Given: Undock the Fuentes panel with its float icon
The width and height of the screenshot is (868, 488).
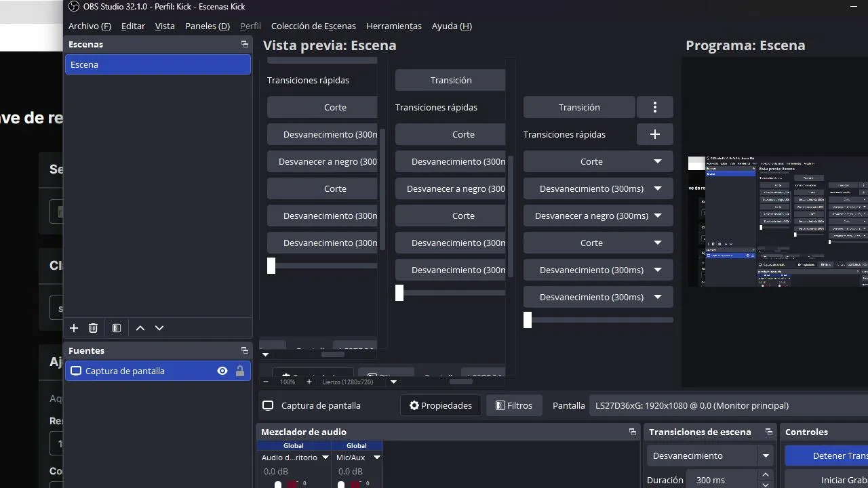Looking at the screenshot, I should click(245, 350).
